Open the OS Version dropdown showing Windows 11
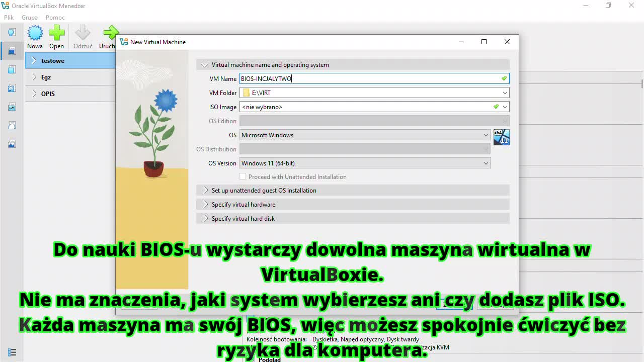This screenshot has width=644, height=362. point(486,163)
